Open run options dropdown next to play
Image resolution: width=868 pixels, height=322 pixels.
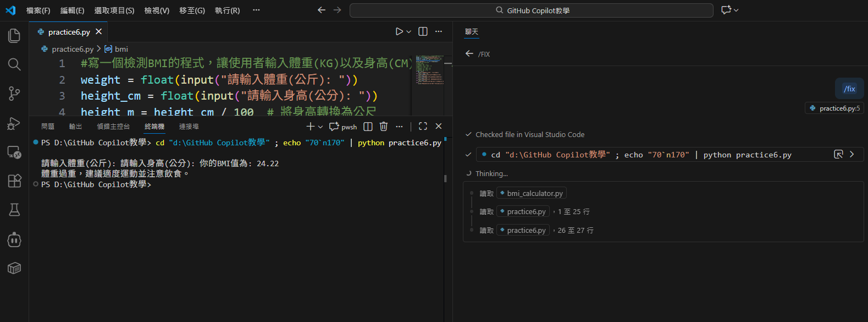coord(409,32)
